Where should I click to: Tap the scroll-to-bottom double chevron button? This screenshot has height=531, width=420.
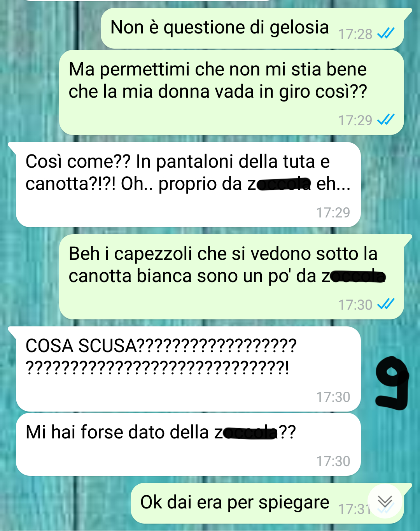(x=385, y=501)
